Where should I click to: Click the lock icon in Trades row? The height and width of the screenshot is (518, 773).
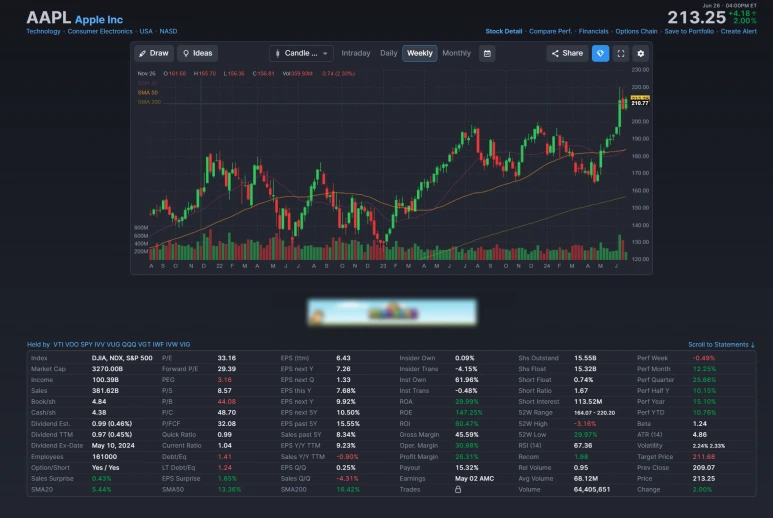pyautogui.click(x=458, y=489)
